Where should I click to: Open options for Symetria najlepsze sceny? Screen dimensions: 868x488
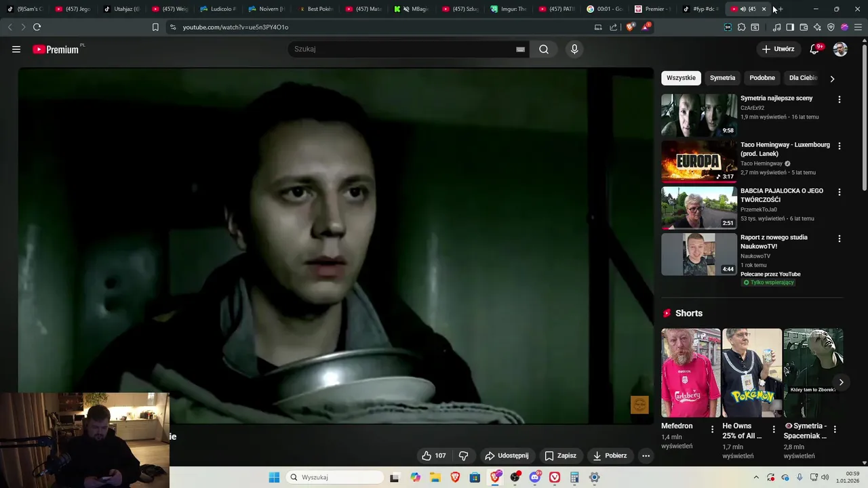[x=839, y=100]
